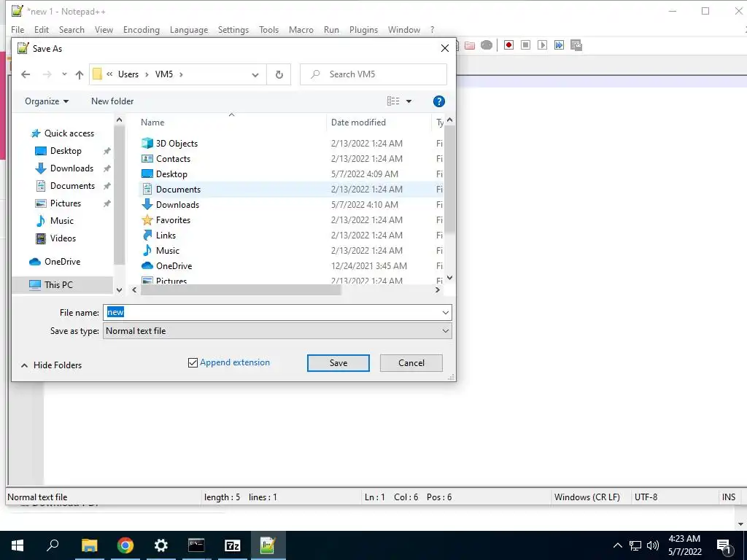Click the UTF-8 encoding status entry
The width and height of the screenshot is (747, 560).
646,497
